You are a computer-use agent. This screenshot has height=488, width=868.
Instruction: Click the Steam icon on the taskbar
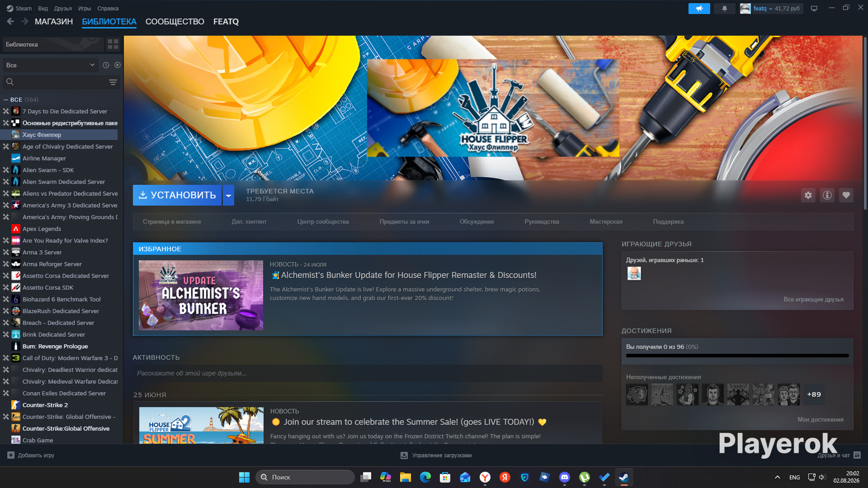(624, 477)
